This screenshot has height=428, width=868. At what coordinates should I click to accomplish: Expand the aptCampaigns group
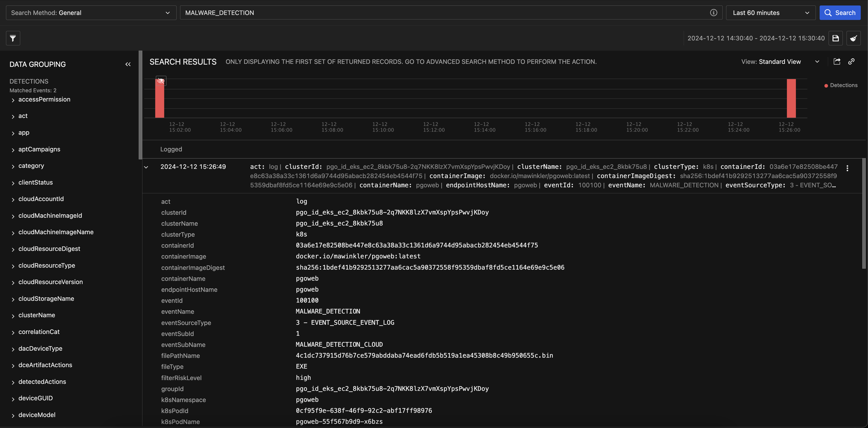pyautogui.click(x=13, y=150)
